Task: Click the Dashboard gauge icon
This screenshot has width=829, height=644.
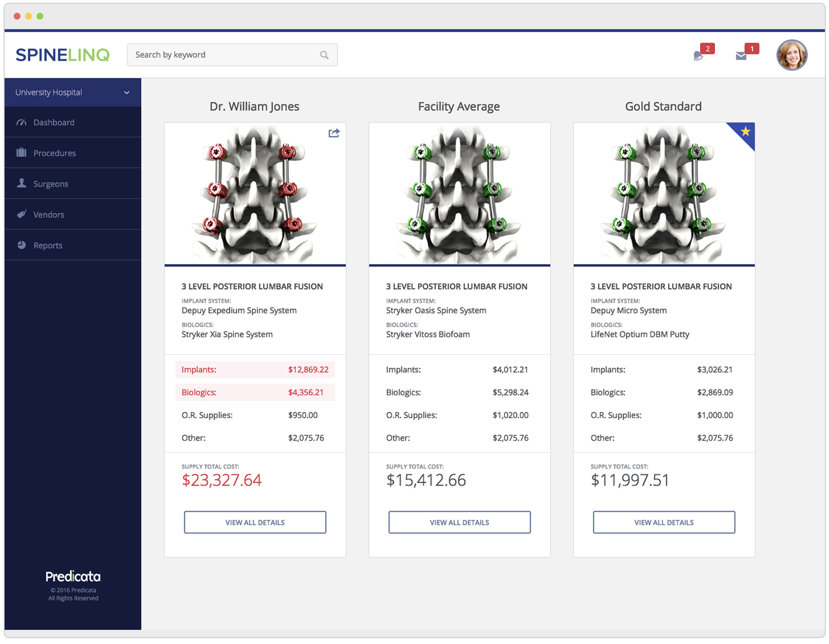Action: coord(21,122)
